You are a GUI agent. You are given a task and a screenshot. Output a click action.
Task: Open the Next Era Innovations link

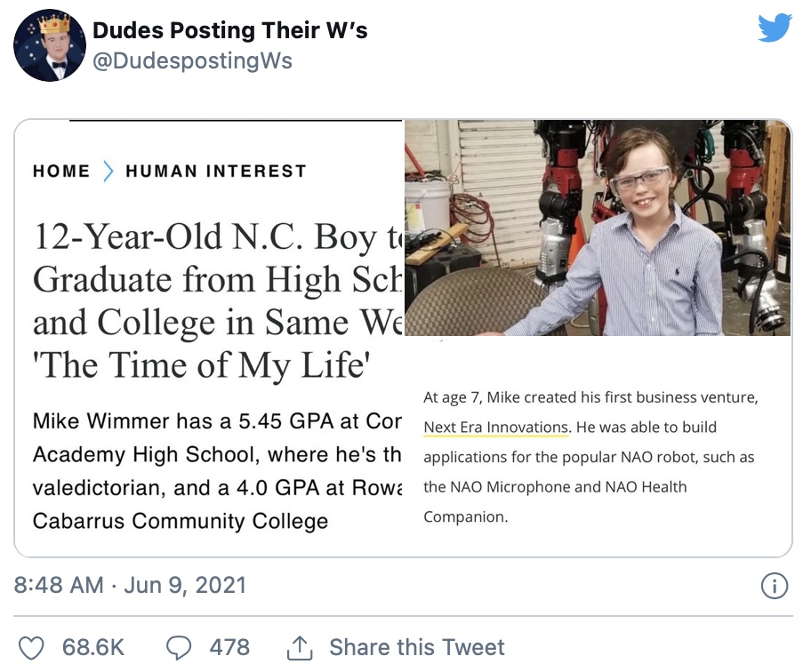495,428
